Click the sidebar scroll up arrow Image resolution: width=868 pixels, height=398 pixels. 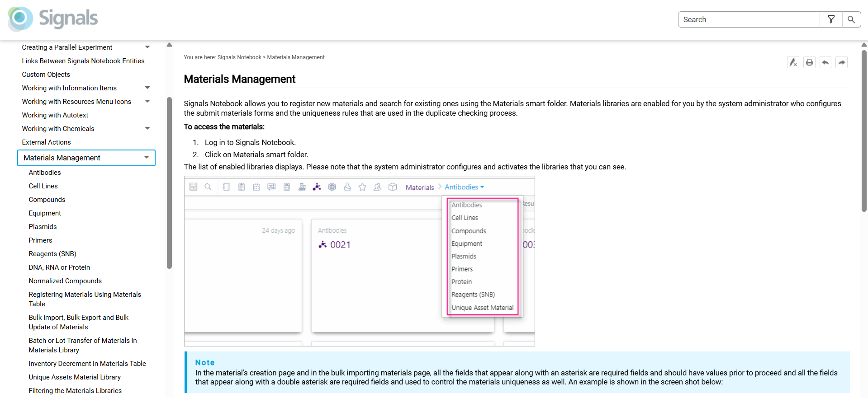(x=169, y=45)
